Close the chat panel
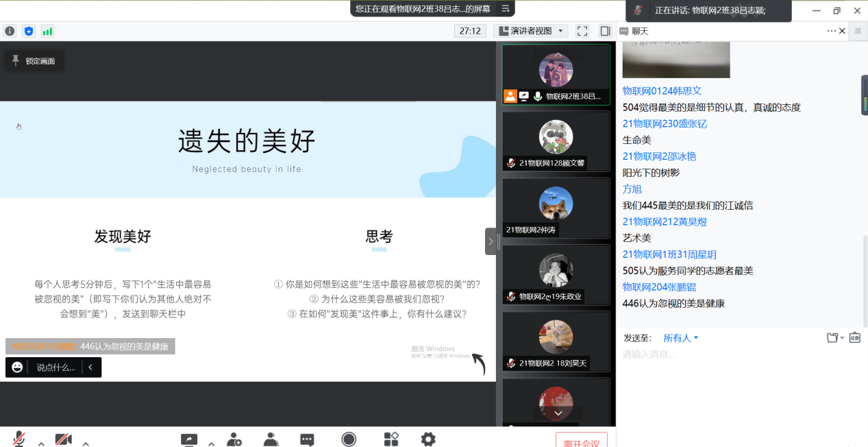 coord(842,31)
